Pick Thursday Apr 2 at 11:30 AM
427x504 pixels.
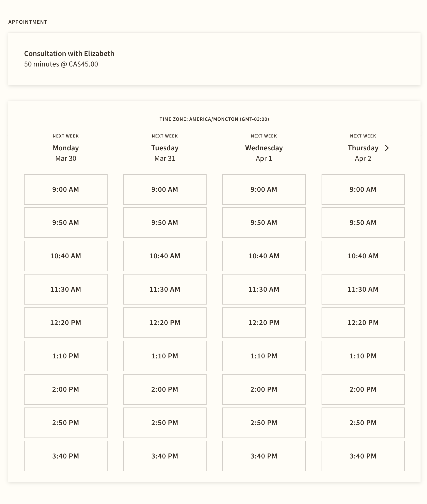(363, 289)
